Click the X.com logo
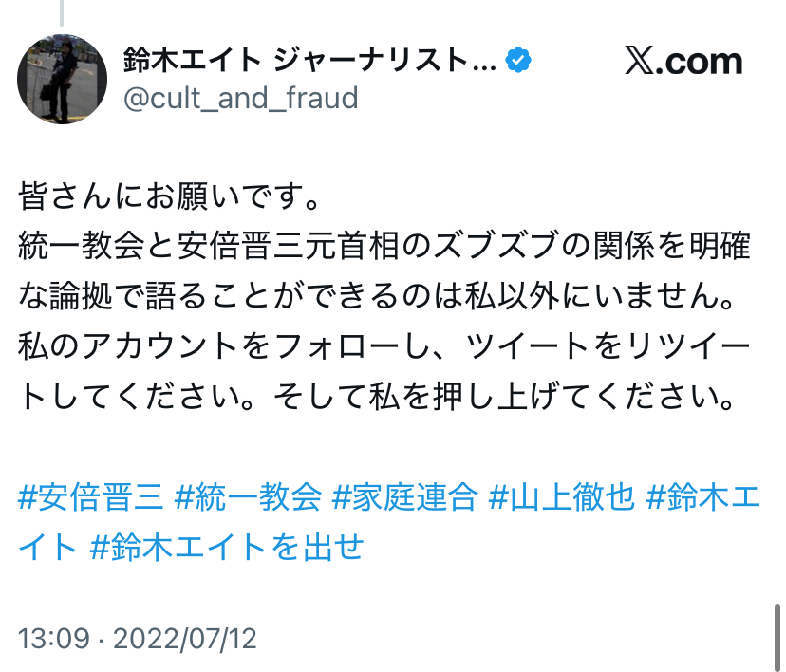The width and height of the screenshot is (786, 672). 683,62
